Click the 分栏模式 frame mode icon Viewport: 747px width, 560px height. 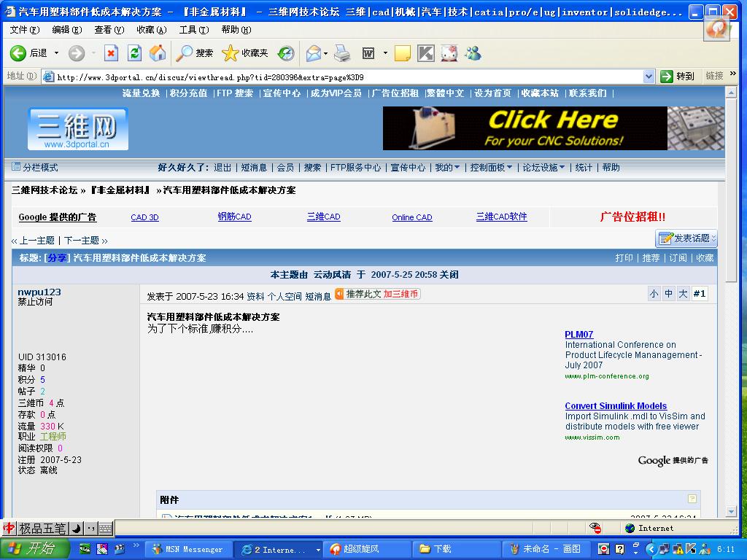[16, 167]
